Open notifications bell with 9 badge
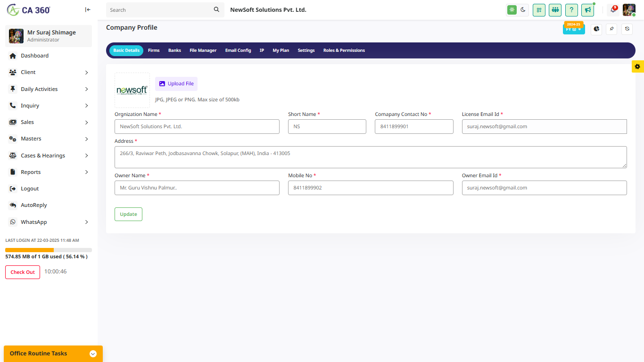The width and height of the screenshot is (644, 362). [613, 10]
